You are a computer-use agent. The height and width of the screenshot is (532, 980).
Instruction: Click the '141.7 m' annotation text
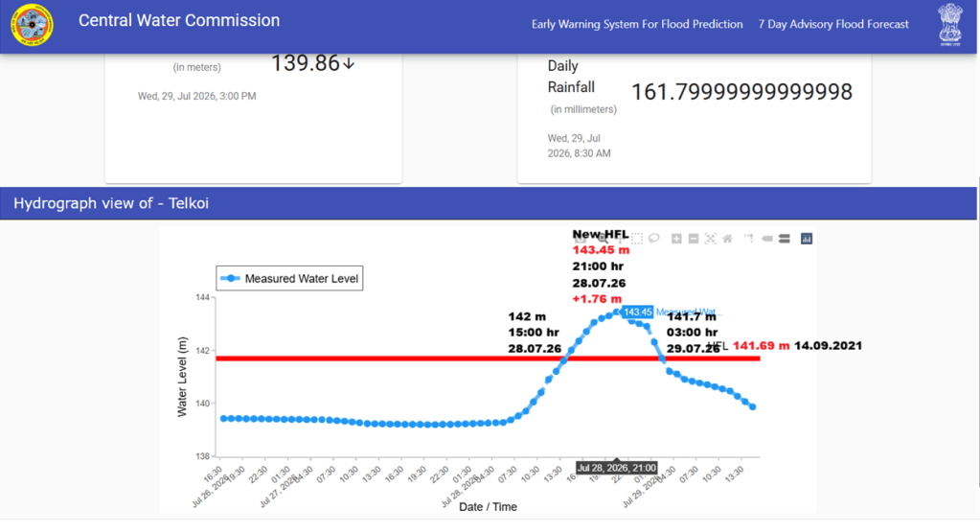pyautogui.click(x=692, y=317)
